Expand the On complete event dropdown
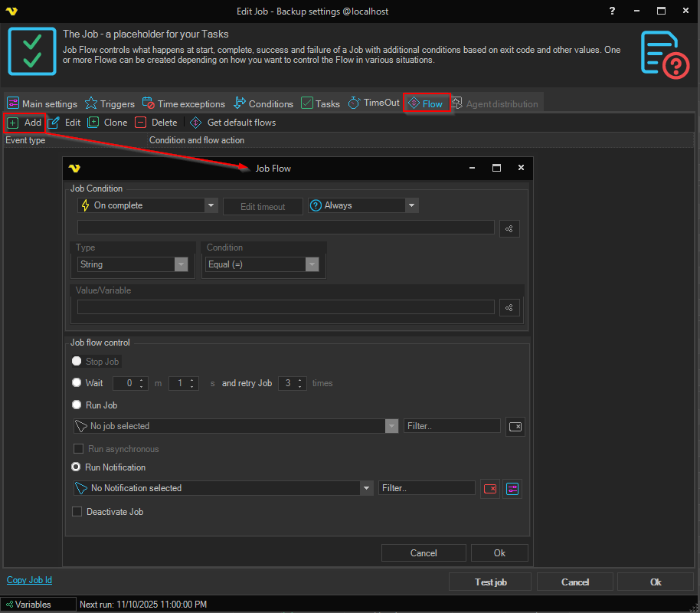 (211, 205)
